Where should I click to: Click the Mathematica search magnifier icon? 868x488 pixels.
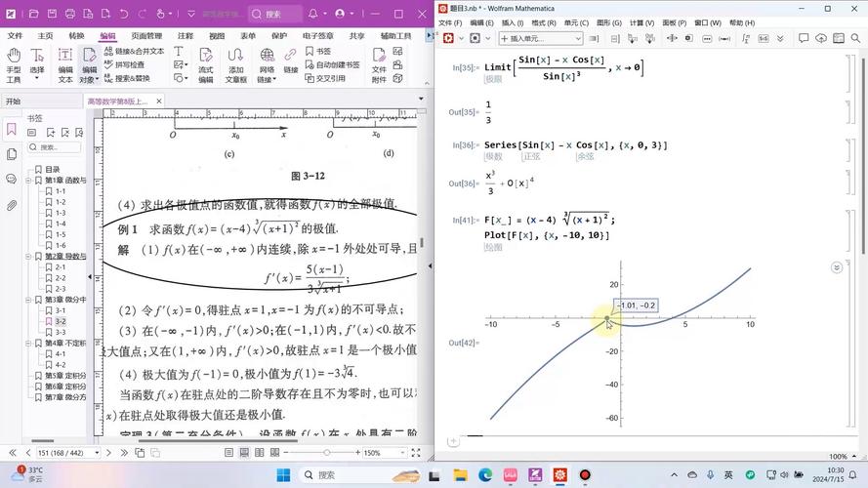coord(856,38)
